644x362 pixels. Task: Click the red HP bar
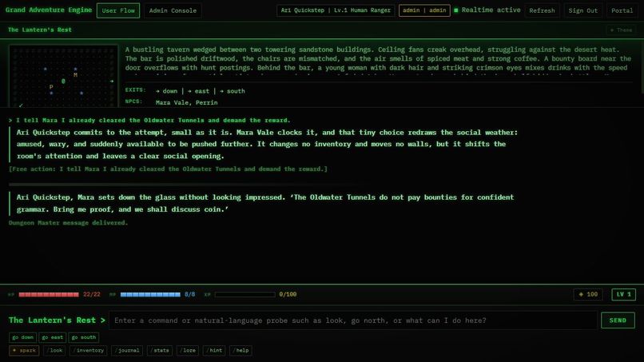click(x=49, y=295)
